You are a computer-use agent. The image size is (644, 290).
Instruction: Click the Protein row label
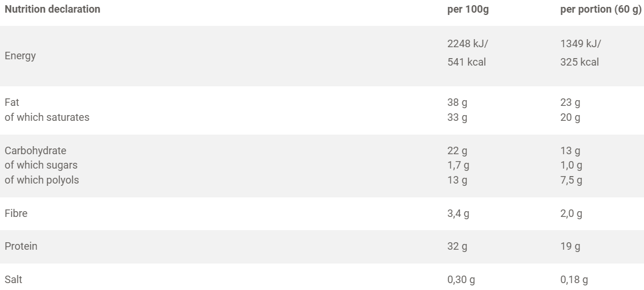point(21,246)
